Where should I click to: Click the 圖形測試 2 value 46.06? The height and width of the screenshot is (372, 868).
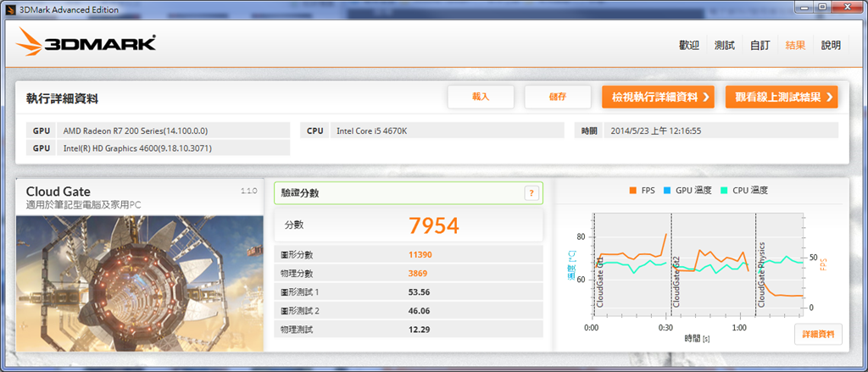[x=419, y=311]
